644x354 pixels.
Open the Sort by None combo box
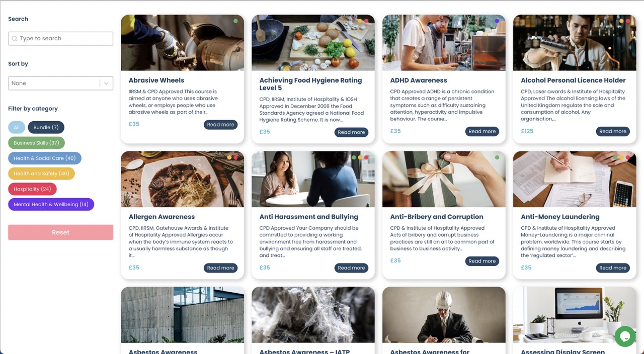coord(60,83)
